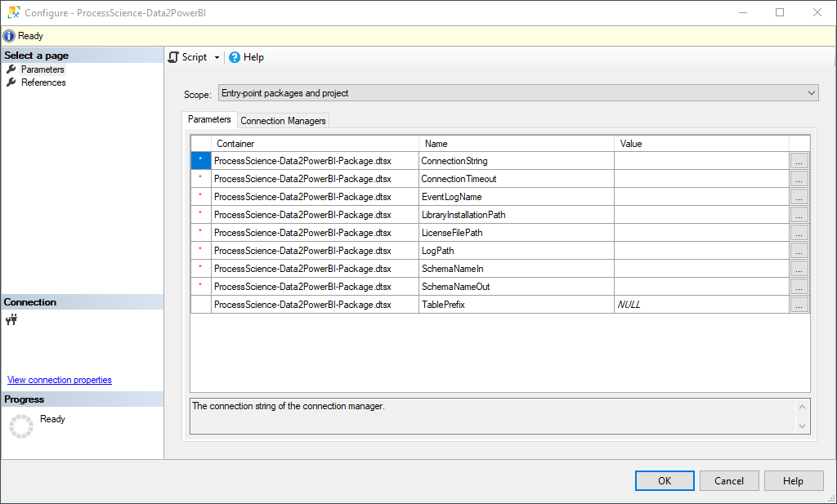Select the LogPath name cell
Viewport: 837px width, 504px height.
[517, 251]
